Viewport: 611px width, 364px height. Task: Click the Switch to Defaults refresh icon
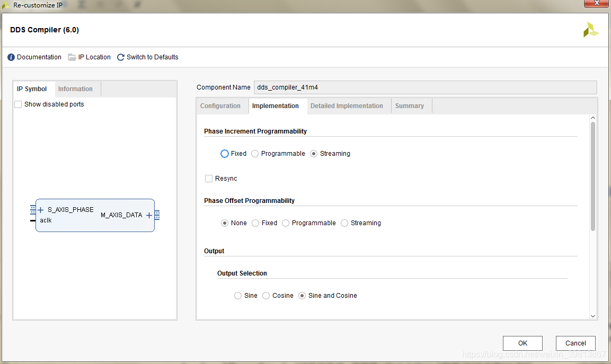point(121,57)
